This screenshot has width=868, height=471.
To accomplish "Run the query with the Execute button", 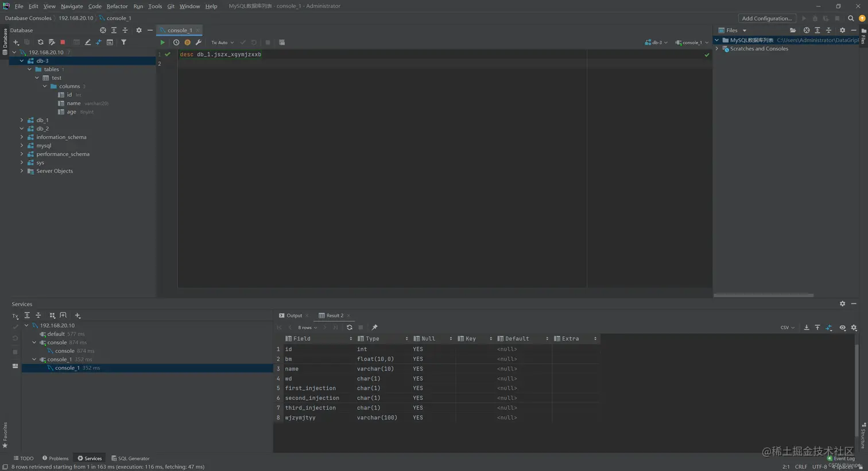I will tap(162, 42).
